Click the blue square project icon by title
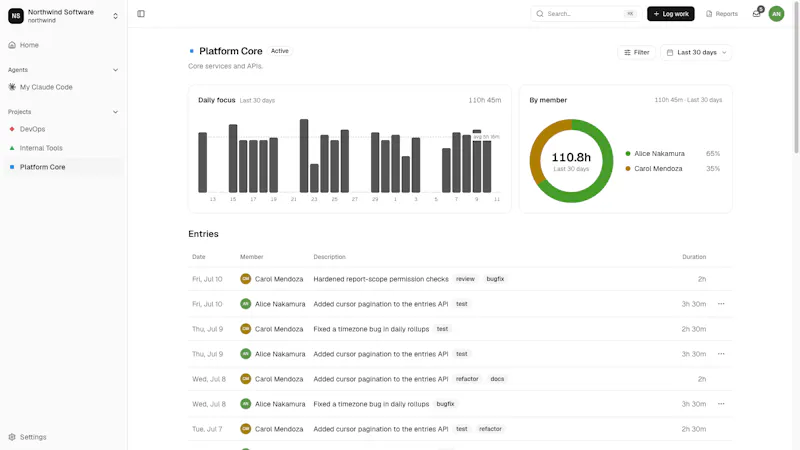The image size is (800, 450). [x=191, y=51]
